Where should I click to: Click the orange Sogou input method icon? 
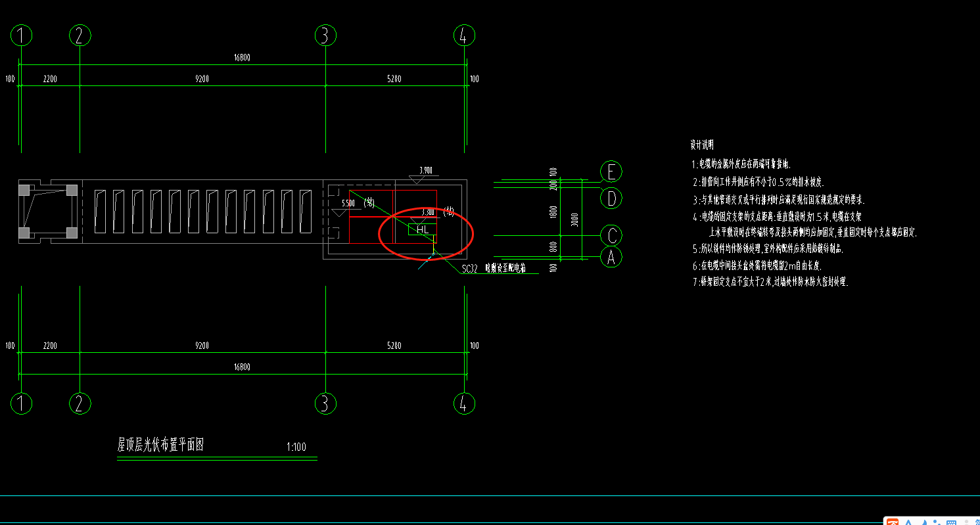point(893,522)
